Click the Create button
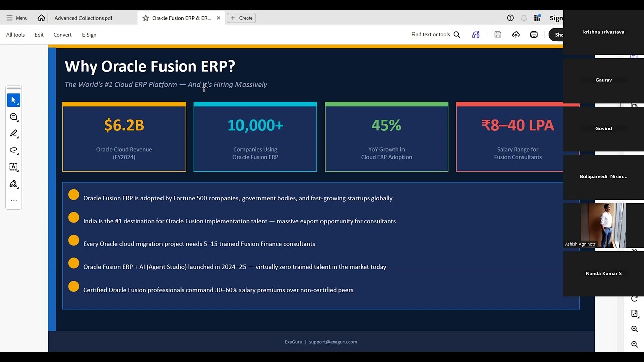The image size is (644, 362). [x=242, y=18]
